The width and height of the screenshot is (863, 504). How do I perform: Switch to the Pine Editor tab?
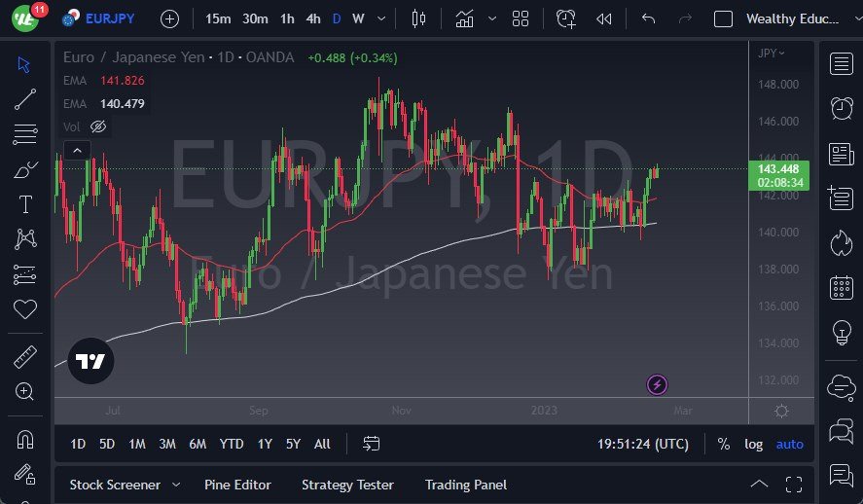[x=237, y=485]
